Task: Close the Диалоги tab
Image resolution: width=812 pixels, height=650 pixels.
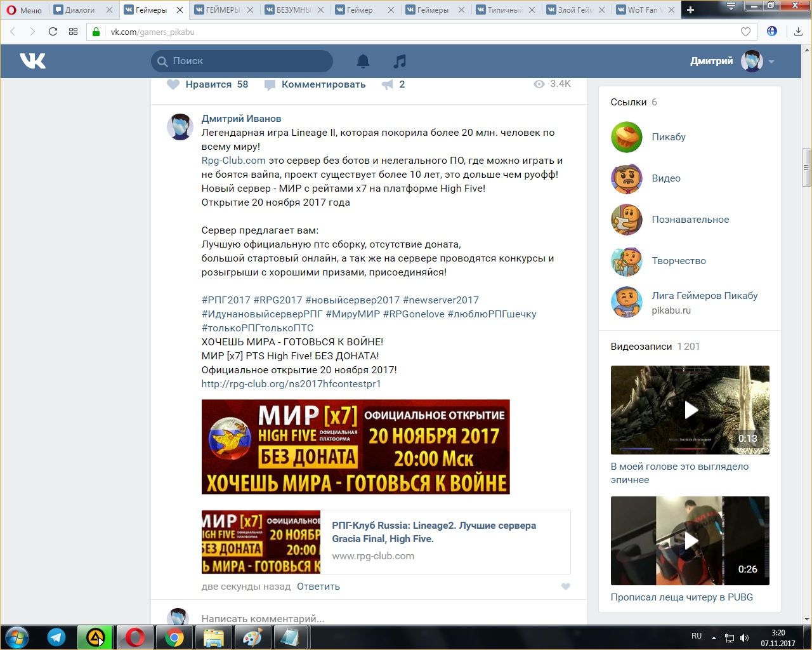Action: click(109, 10)
